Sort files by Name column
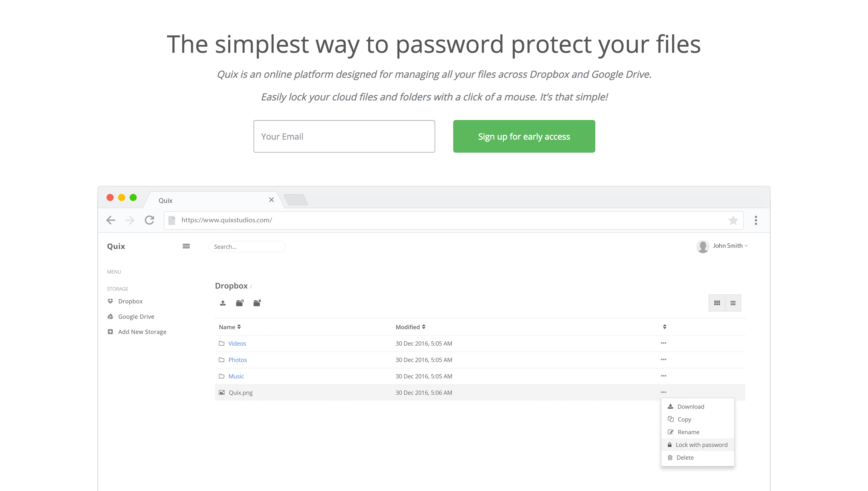 tap(230, 327)
